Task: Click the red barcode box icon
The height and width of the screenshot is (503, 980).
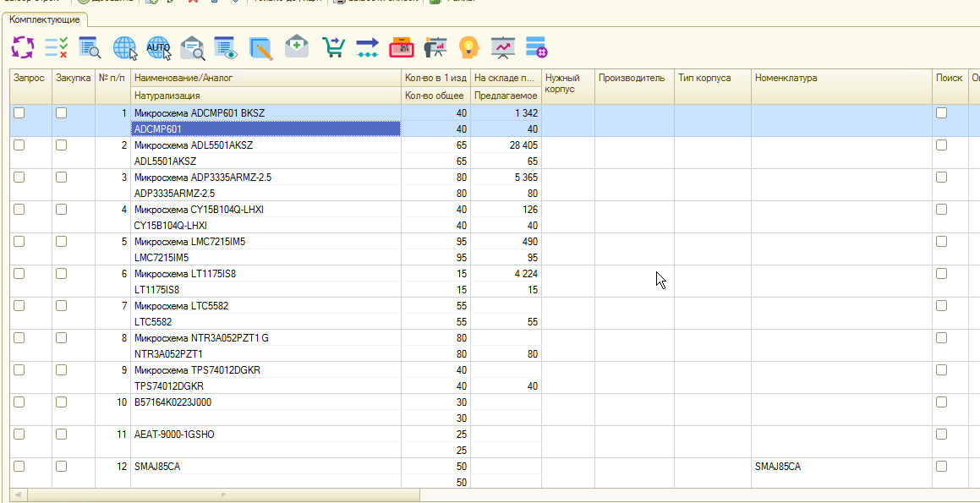Action: pos(401,47)
